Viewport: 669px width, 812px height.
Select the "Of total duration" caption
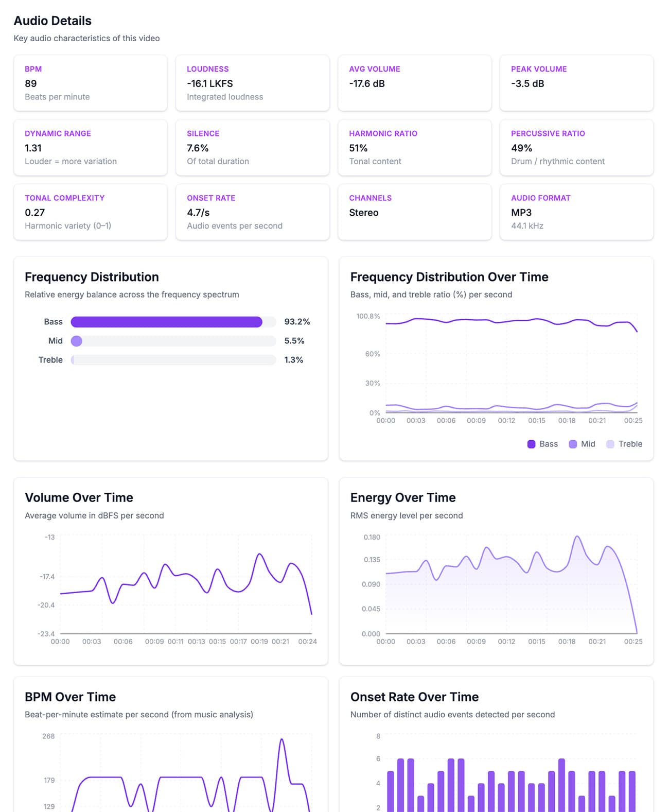[218, 161]
